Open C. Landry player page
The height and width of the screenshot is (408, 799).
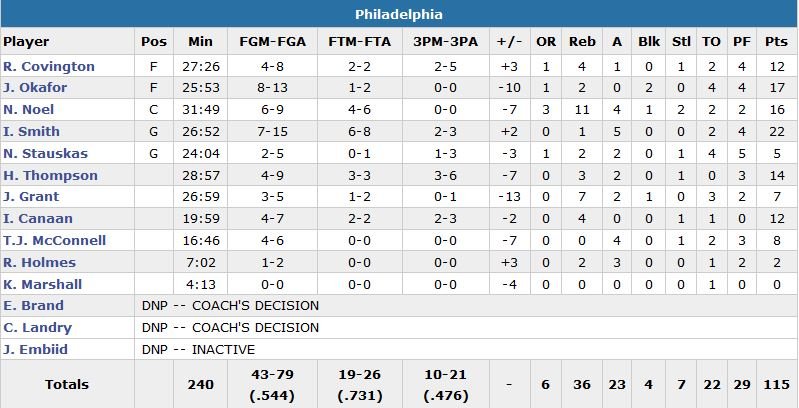tap(38, 328)
